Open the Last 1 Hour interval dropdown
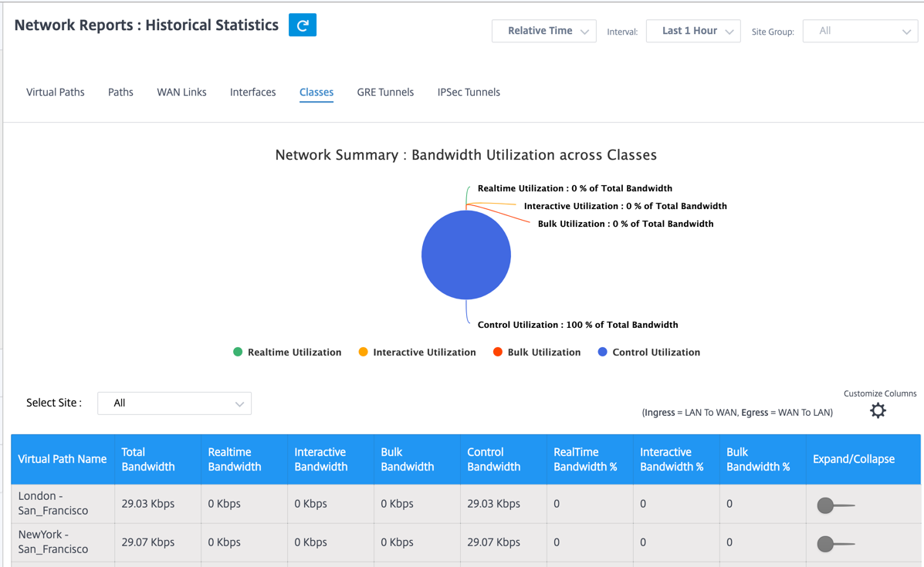The width and height of the screenshot is (924, 567). pos(693,31)
